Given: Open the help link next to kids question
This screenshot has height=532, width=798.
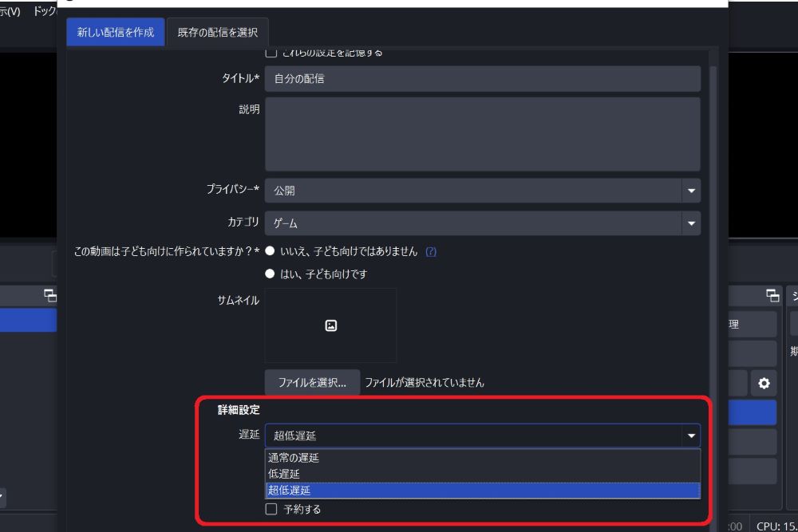Looking at the screenshot, I should [431, 251].
